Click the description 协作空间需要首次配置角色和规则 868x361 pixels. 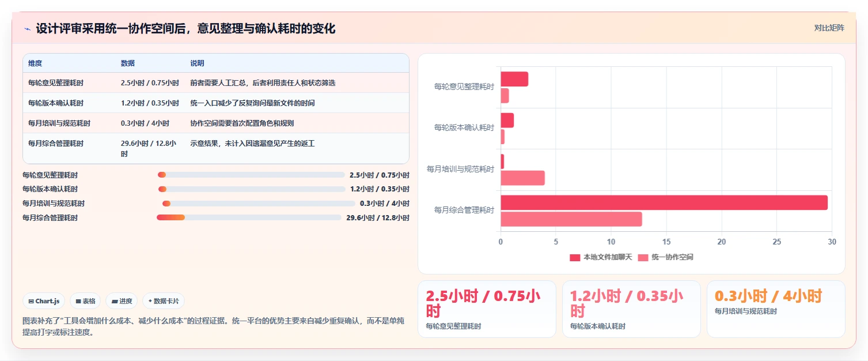242,123
